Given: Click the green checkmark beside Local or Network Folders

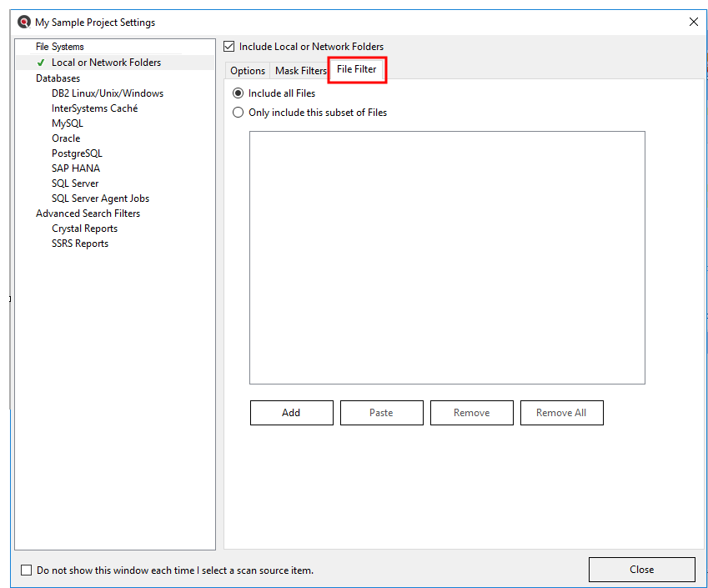Looking at the screenshot, I should coord(41,63).
